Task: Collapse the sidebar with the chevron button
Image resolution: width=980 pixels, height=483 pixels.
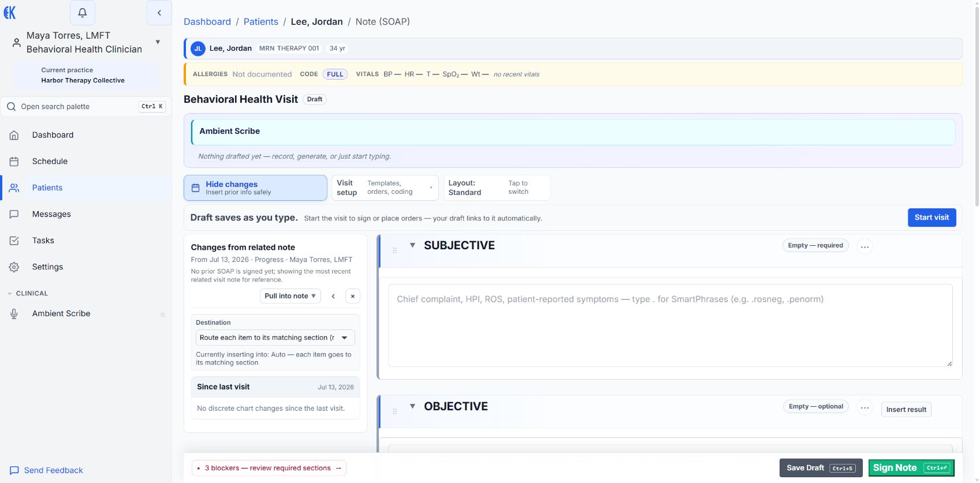Action: point(159,13)
